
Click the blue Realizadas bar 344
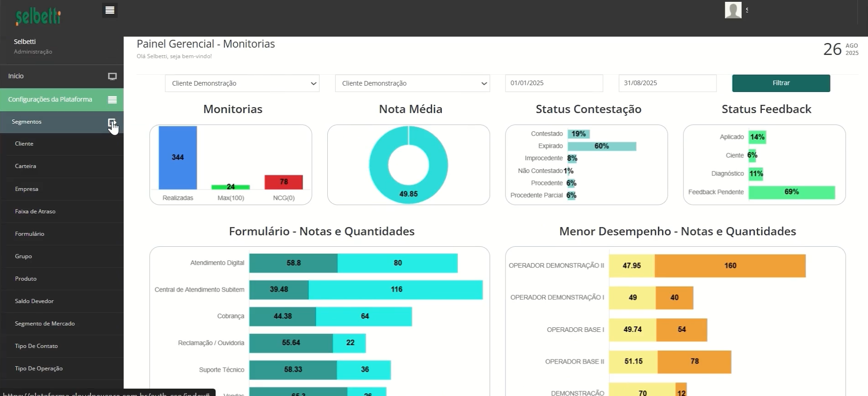click(178, 157)
